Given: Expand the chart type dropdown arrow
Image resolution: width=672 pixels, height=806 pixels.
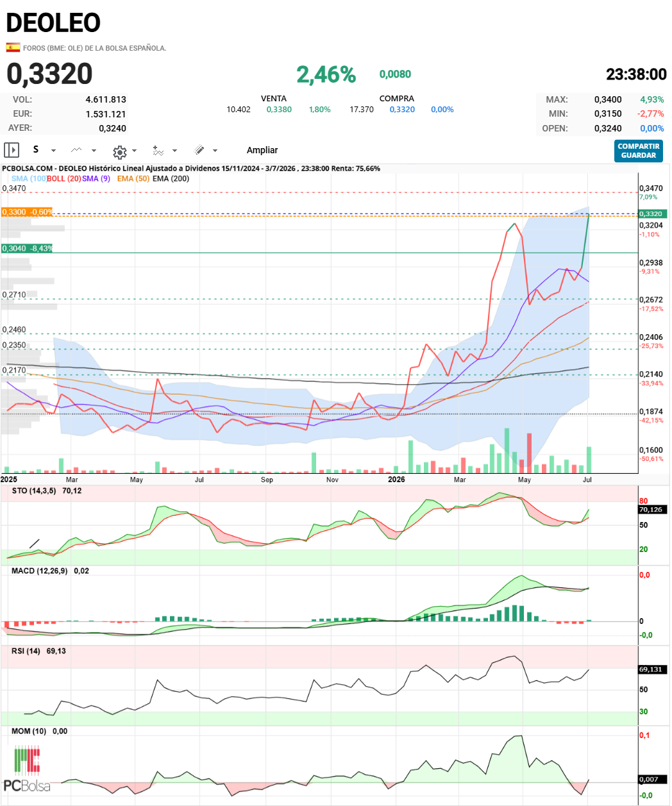Looking at the screenshot, I should 94,151.
